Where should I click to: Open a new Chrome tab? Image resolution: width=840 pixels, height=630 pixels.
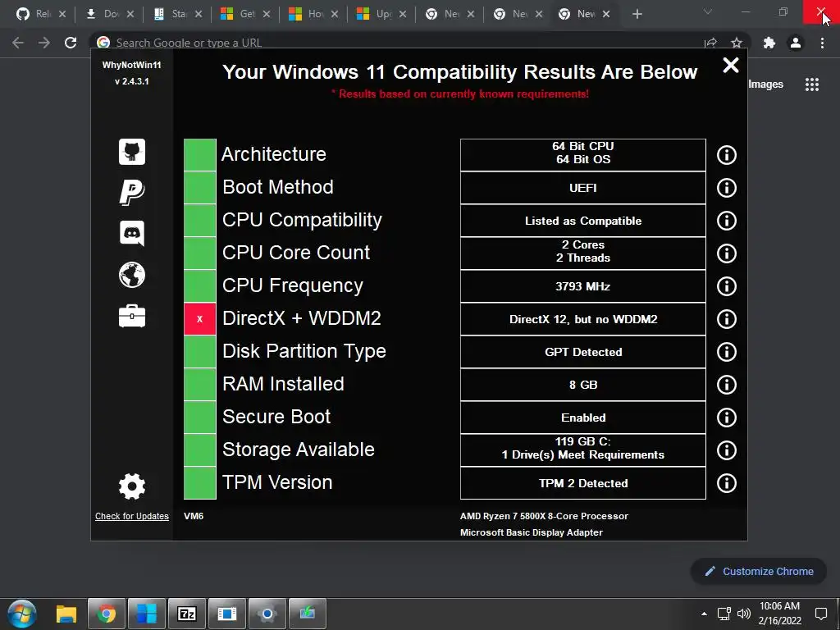(637, 15)
